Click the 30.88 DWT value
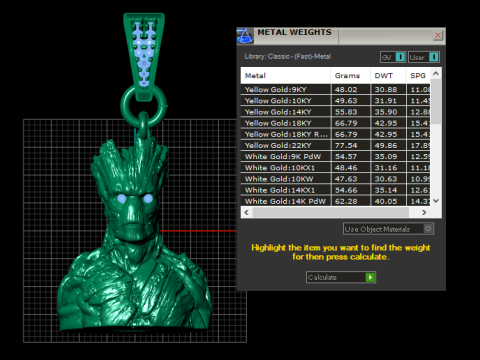This screenshot has width=480, height=360. (x=386, y=90)
